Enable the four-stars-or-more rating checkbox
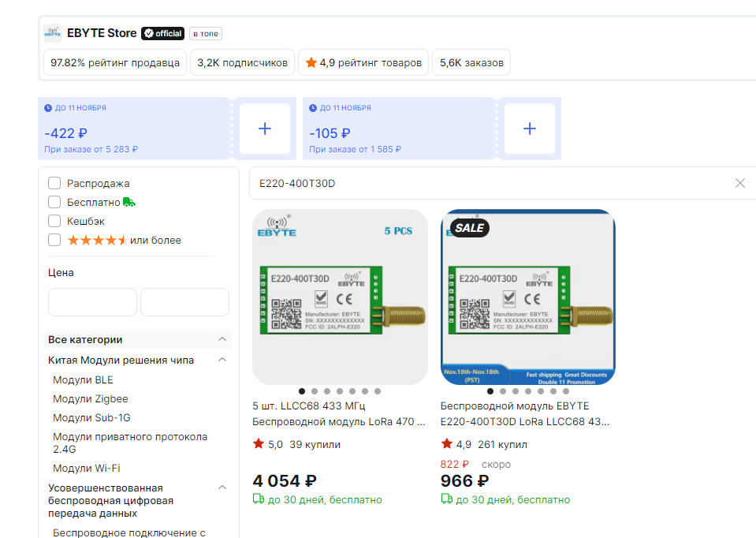The image size is (756, 538). [54, 240]
